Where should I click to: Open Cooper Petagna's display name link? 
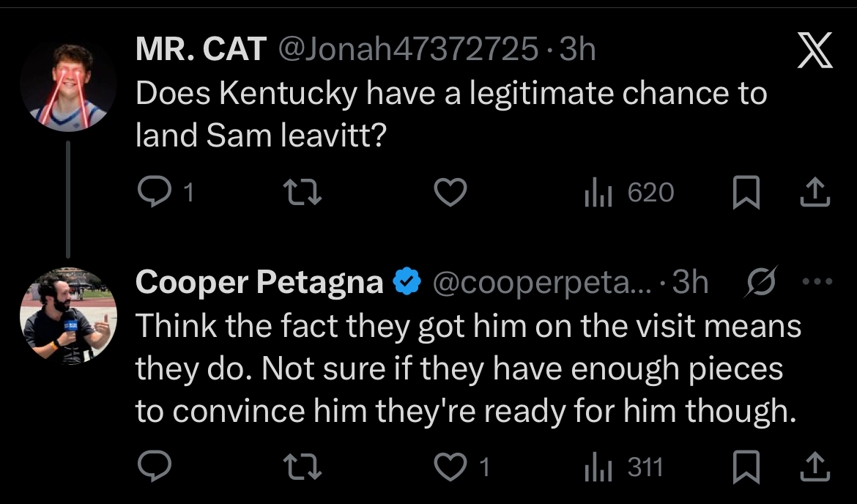coord(259,283)
